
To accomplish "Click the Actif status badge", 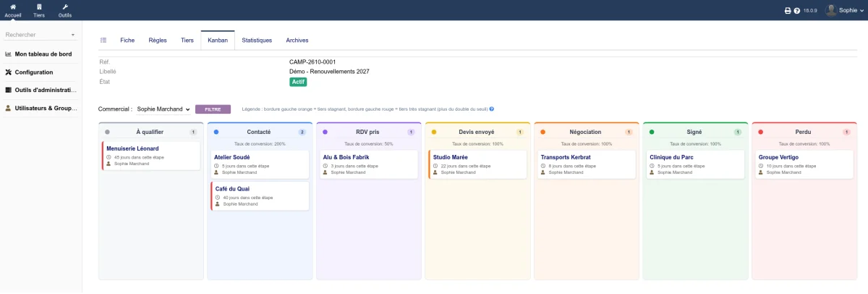I will point(298,82).
